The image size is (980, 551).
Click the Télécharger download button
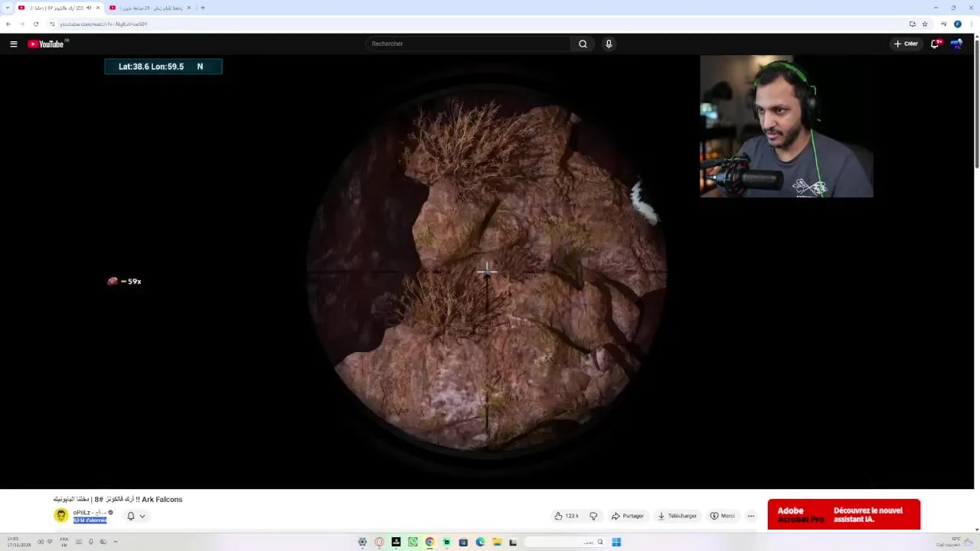[678, 516]
